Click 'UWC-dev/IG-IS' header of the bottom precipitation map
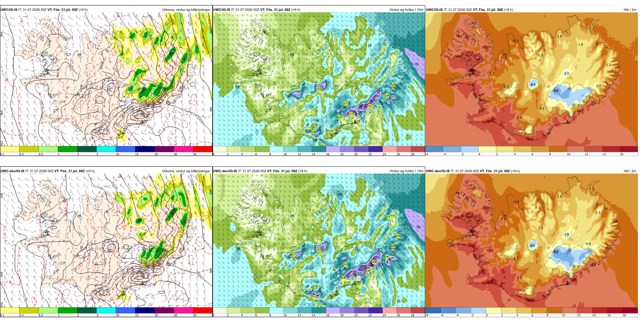The height and width of the screenshot is (322, 644). pyautogui.click(x=13, y=171)
